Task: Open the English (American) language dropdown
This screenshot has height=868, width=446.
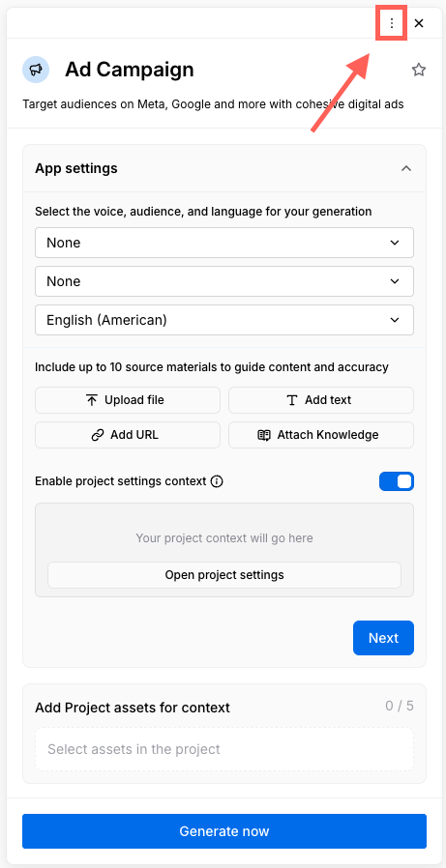Action: [223, 320]
